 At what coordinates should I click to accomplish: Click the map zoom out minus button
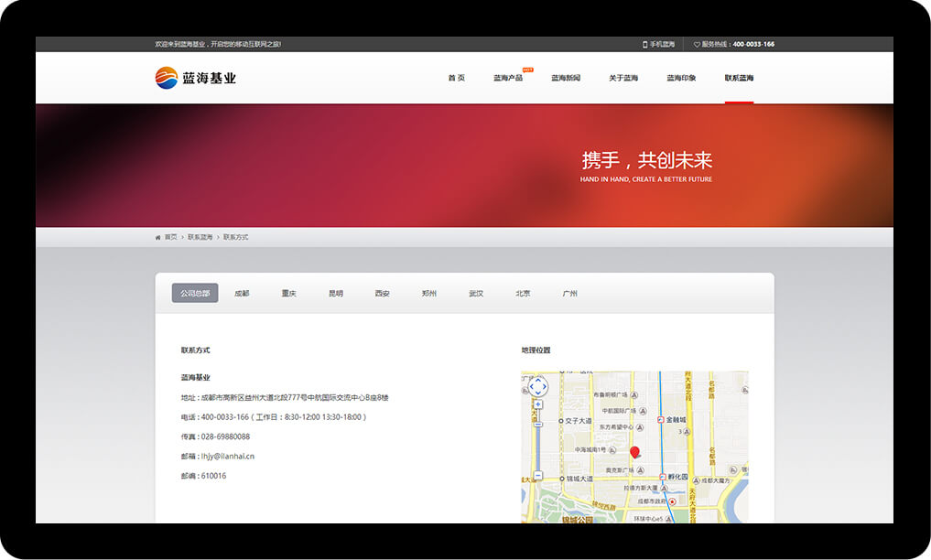(x=537, y=476)
